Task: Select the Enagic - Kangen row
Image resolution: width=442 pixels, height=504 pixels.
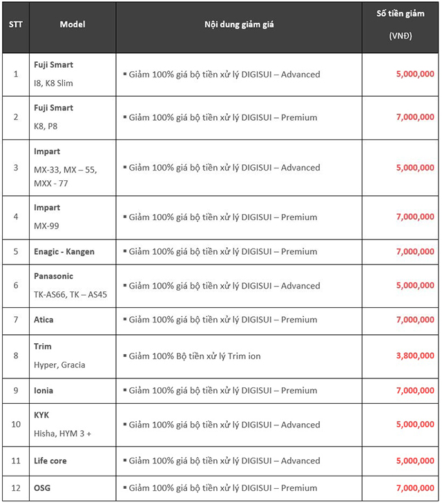Action: click(220, 252)
